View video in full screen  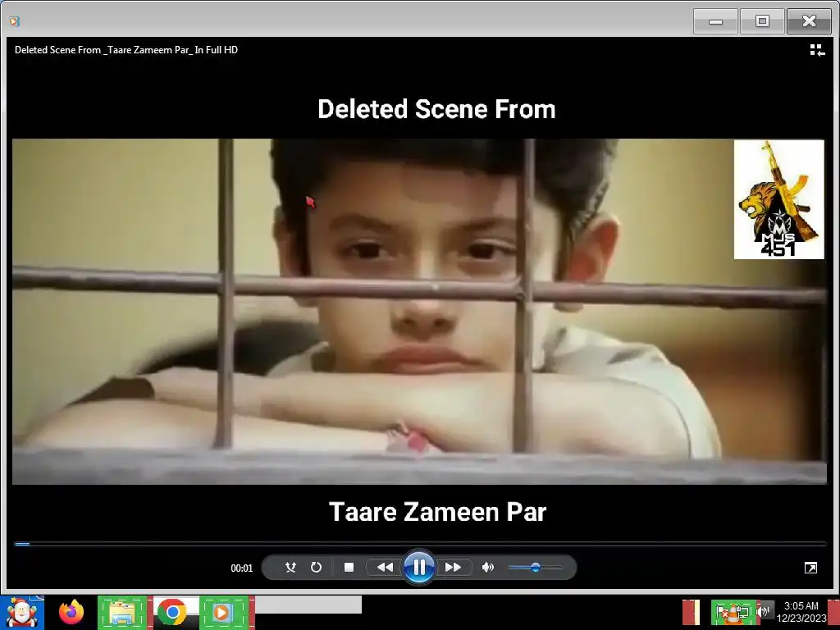[x=810, y=568]
